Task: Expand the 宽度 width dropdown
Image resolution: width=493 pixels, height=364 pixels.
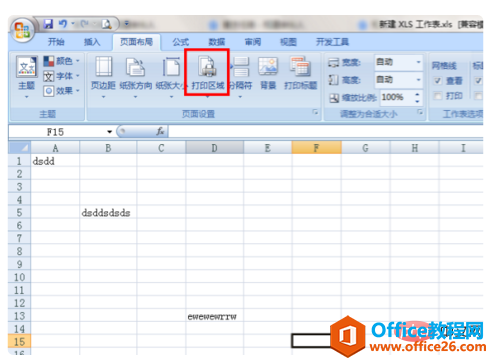Action: pyautogui.click(x=418, y=62)
